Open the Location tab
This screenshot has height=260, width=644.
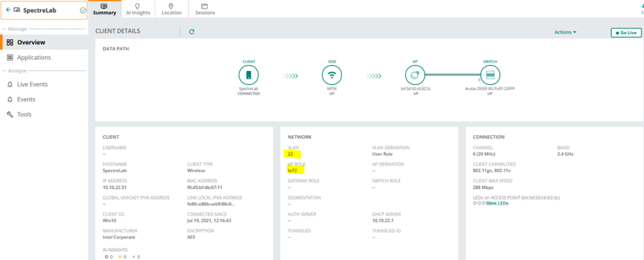(171, 9)
